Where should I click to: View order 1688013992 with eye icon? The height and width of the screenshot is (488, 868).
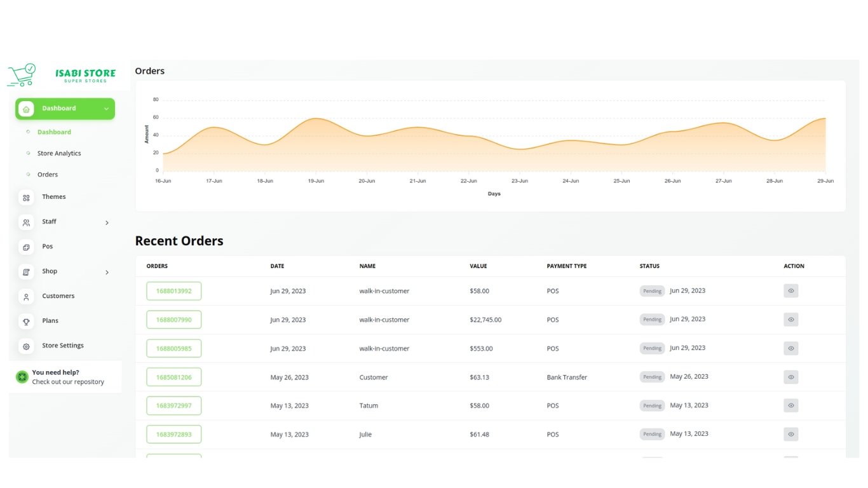(790, 291)
